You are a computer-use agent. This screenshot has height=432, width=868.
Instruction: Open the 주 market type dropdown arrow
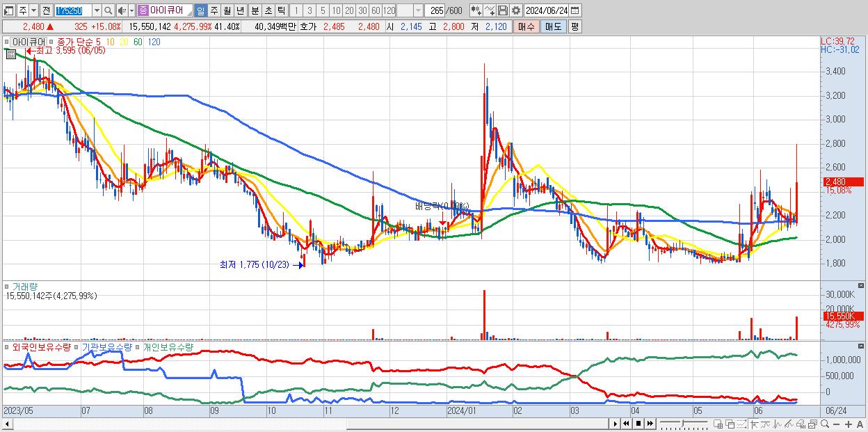tap(35, 10)
